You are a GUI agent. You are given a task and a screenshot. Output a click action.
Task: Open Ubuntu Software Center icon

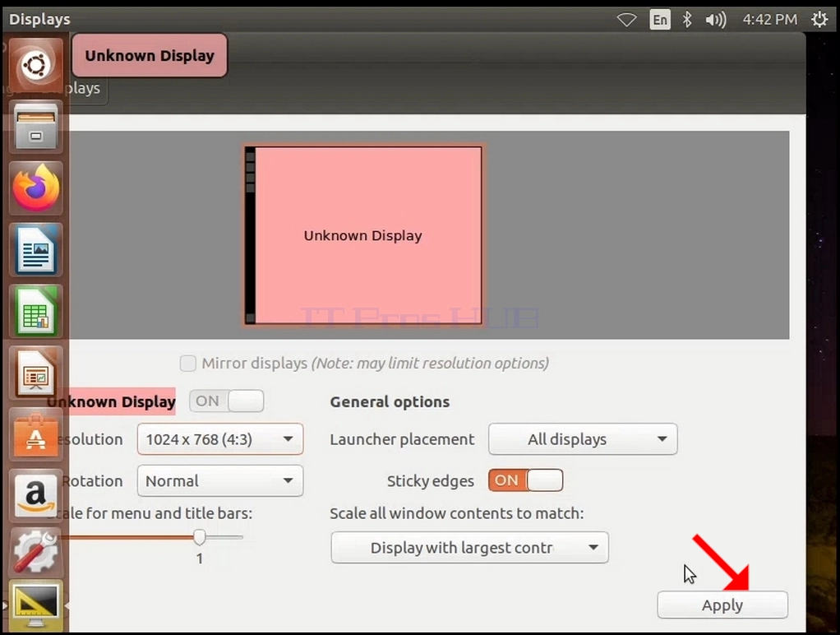[x=36, y=435]
